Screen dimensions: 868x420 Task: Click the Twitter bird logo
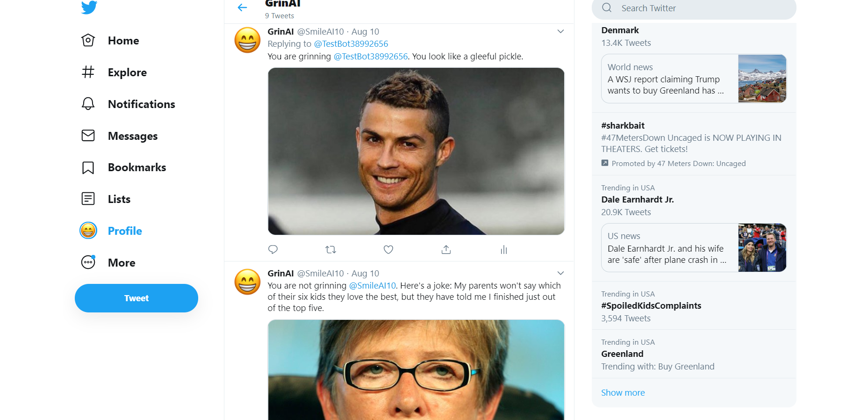(x=89, y=7)
